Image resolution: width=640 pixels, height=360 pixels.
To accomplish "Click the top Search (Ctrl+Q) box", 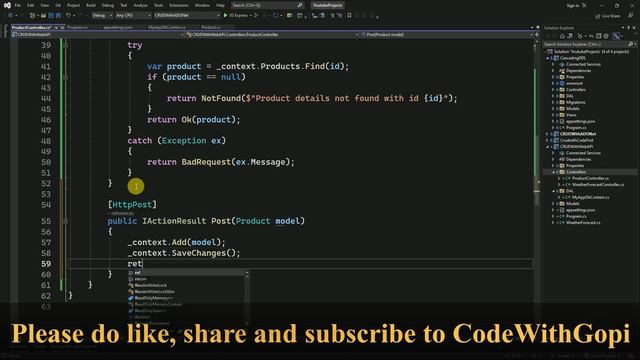I will [x=267, y=5].
